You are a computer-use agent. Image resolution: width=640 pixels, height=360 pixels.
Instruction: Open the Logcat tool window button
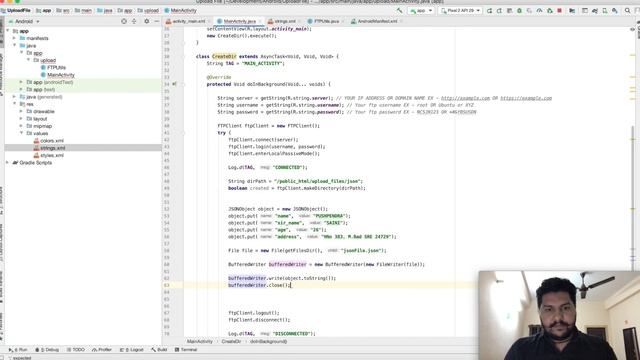(x=131, y=350)
